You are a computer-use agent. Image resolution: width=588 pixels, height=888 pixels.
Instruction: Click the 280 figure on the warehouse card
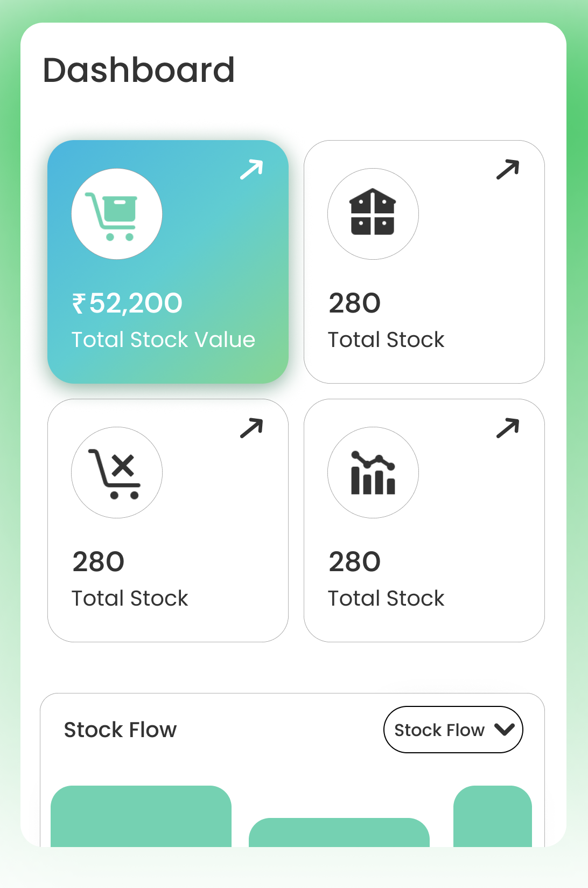355,303
